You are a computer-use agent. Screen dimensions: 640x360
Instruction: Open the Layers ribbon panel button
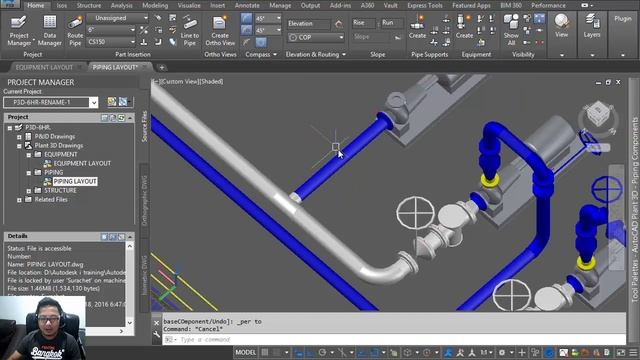pyautogui.click(x=592, y=26)
